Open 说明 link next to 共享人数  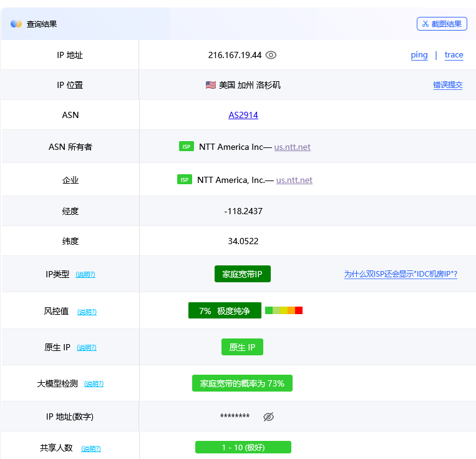[x=91, y=448]
